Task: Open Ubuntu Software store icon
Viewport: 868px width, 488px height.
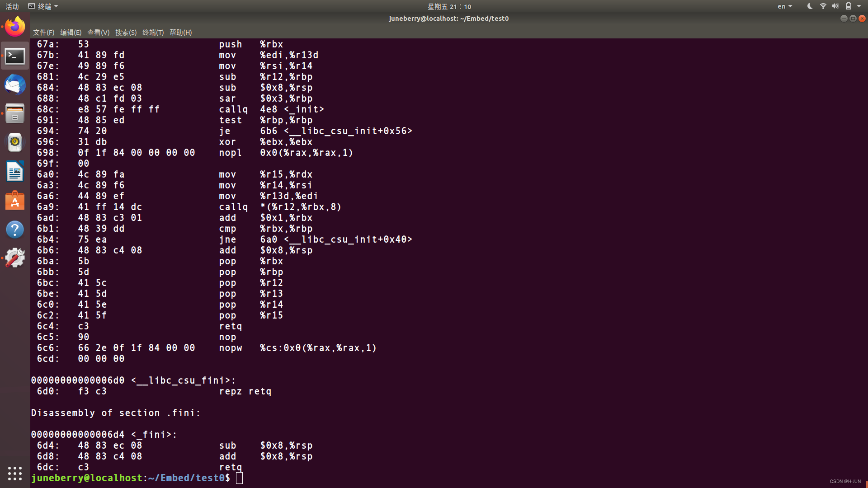Action: pos(15,201)
